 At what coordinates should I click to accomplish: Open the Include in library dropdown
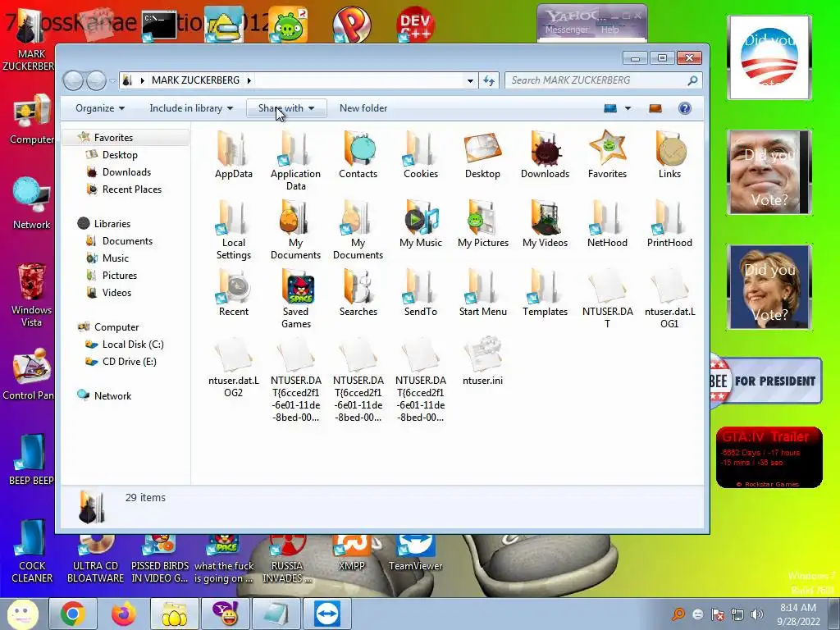tap(190, 108)
